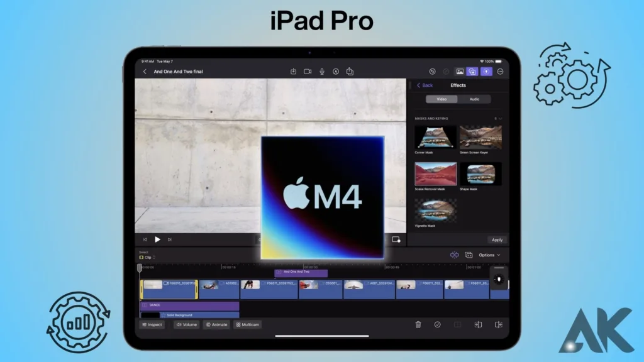644x362 pixels.
Task: Select the Green Screen Keyer effect thumbnail
Action: pyautogui.click(x=480, y=137)
